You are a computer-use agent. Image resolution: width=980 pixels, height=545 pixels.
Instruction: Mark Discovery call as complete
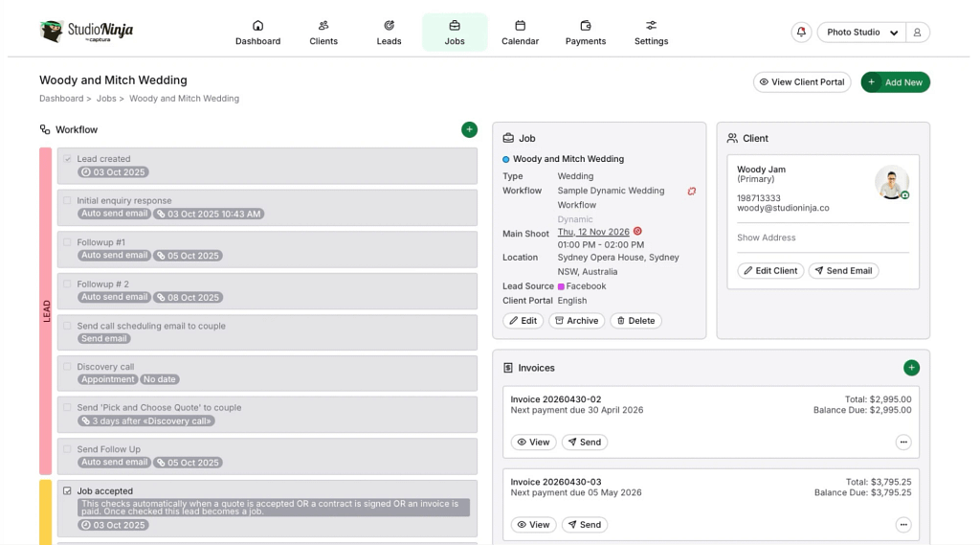click(x=68, y=367)
